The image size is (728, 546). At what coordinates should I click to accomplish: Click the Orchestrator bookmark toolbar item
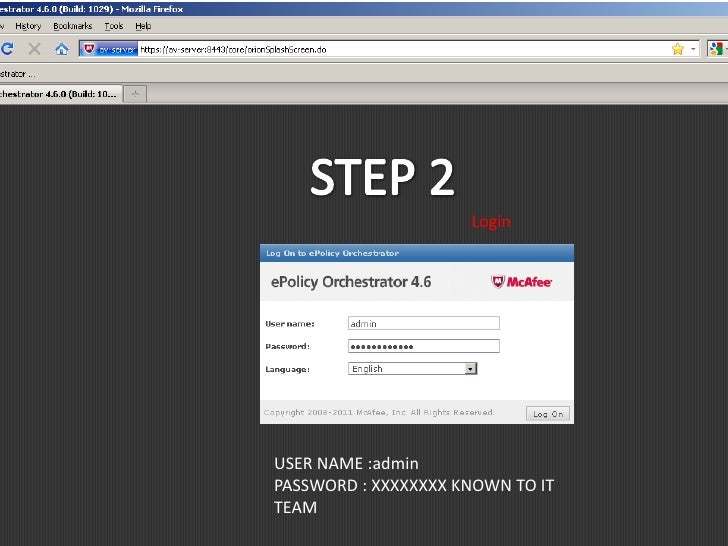(18, 74)
